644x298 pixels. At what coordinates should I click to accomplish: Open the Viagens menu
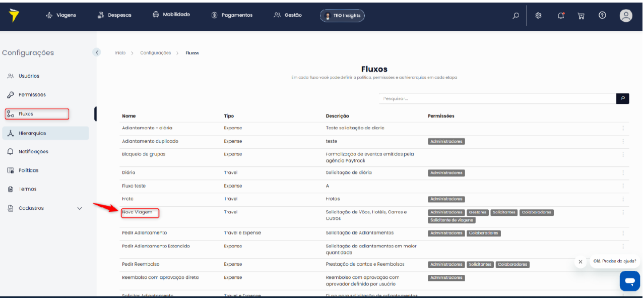pyautogui.click(x=61, y=15)
